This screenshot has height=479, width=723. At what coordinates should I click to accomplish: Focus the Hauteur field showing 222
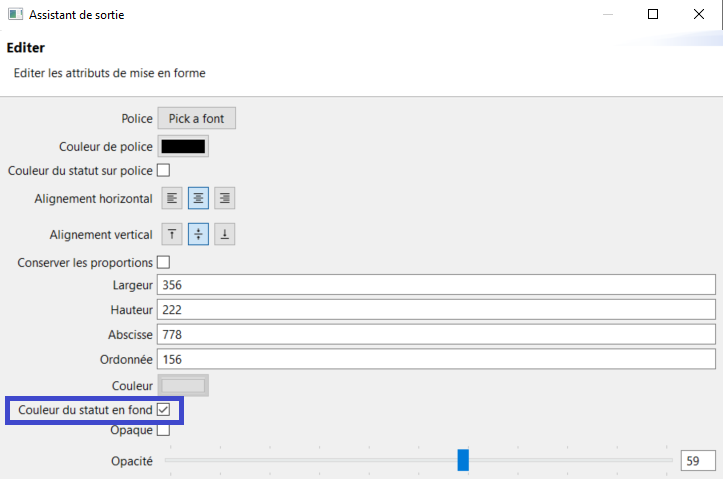[436, 310]
